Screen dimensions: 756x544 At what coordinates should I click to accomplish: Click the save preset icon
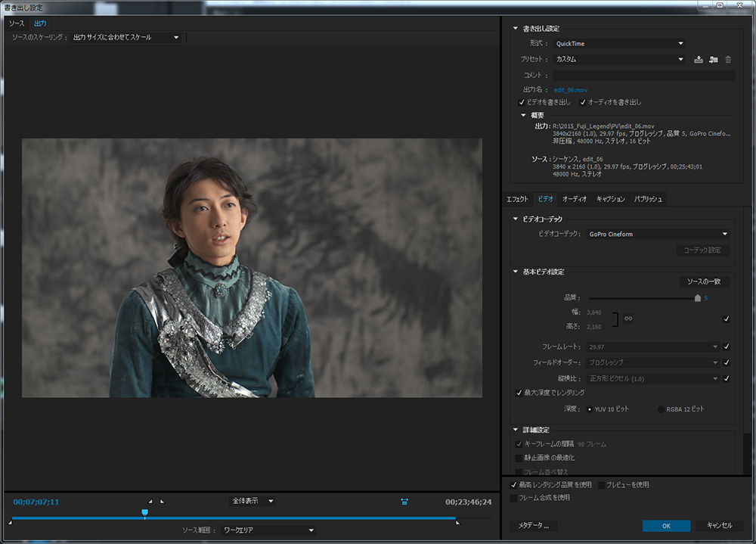coord(698,59)
